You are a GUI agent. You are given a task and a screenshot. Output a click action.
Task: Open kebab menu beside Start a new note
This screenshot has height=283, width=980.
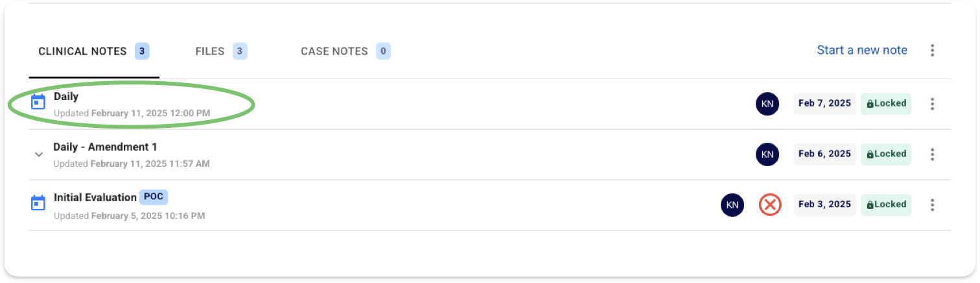point(932,51)
